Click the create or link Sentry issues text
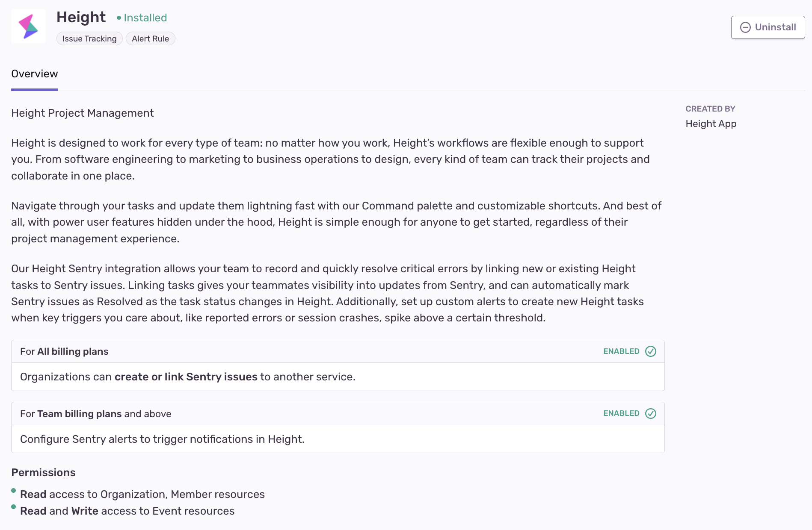 [186, 377]
